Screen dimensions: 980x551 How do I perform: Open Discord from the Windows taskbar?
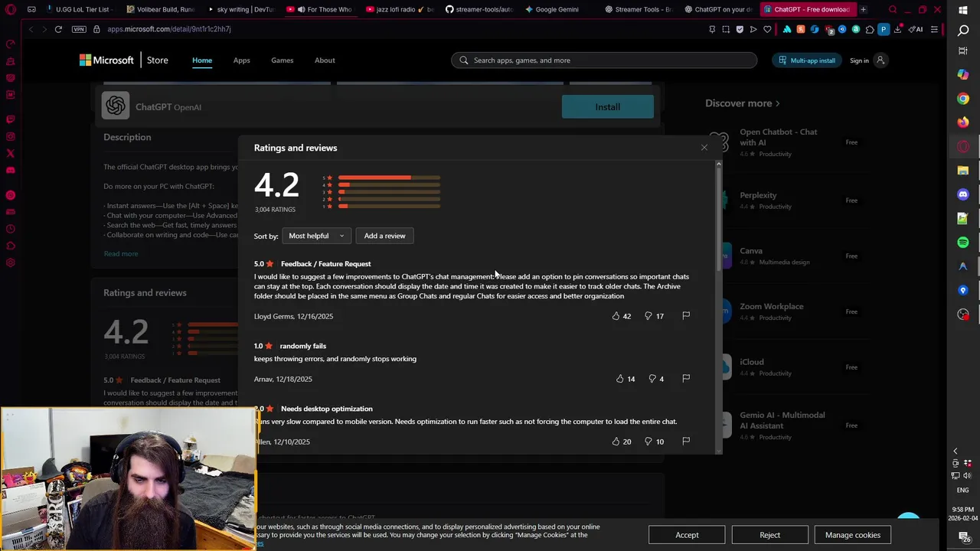963,194
